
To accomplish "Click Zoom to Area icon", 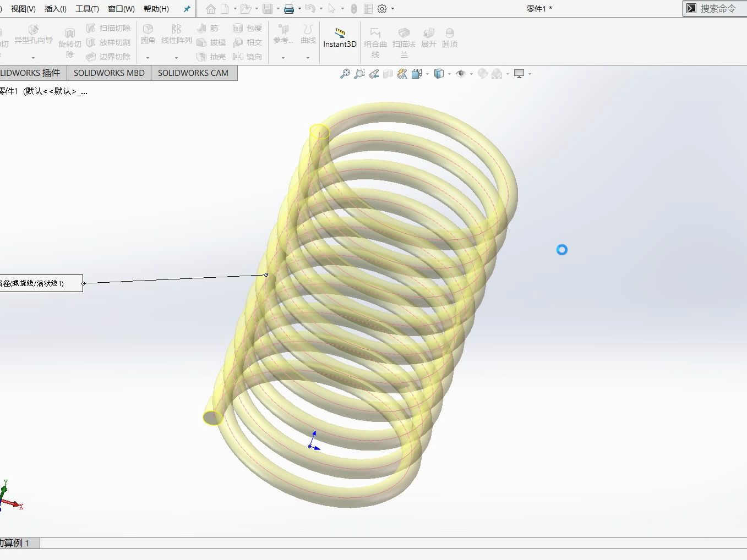I will pos(359,74).
